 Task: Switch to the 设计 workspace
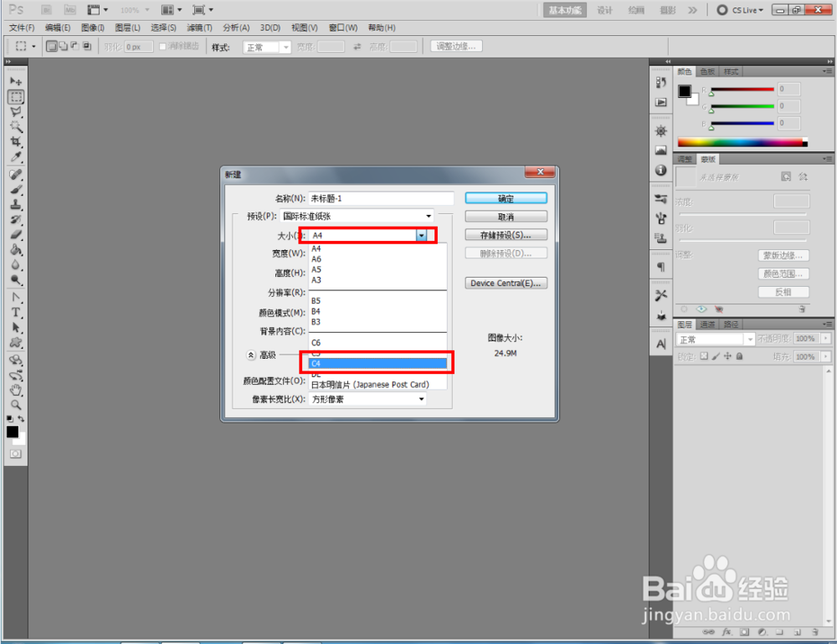point(604,10)
